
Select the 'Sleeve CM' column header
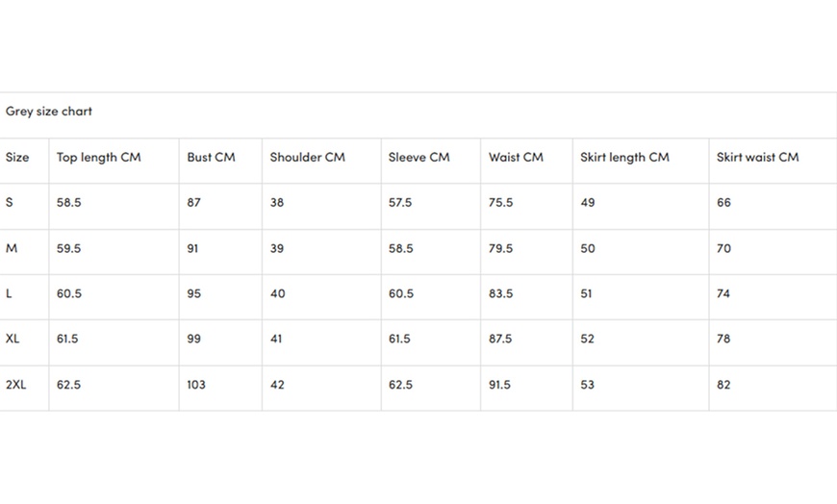point(418,158)
